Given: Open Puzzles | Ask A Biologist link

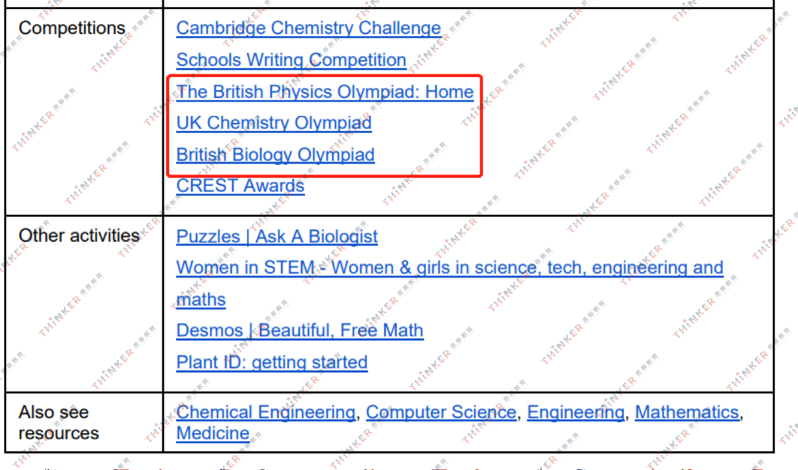Looking at the screenshot, I should tap(276, 237).
